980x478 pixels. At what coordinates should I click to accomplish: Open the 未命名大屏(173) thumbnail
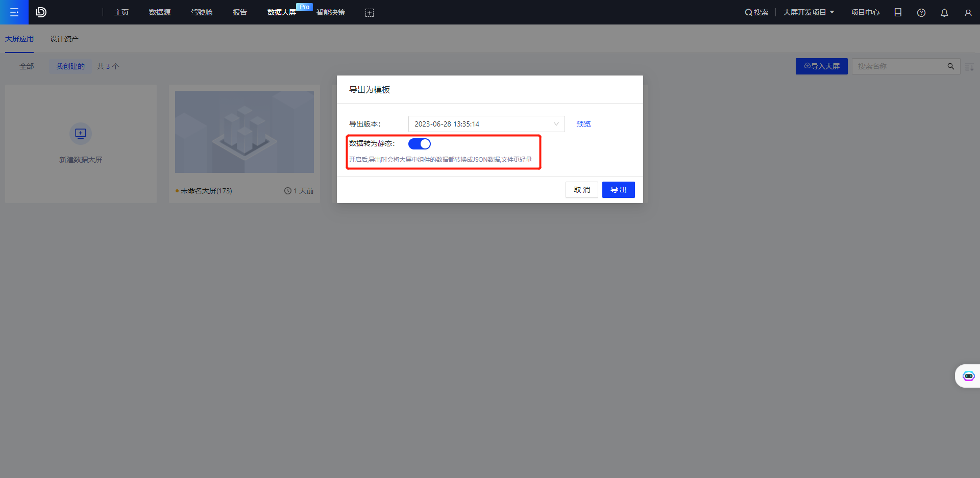[244, 132]
